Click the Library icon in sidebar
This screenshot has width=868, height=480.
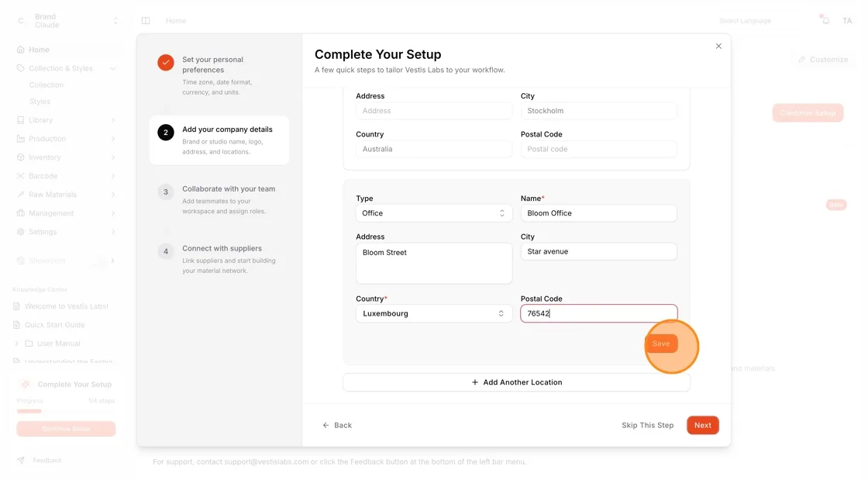click(x=20, y=120)
